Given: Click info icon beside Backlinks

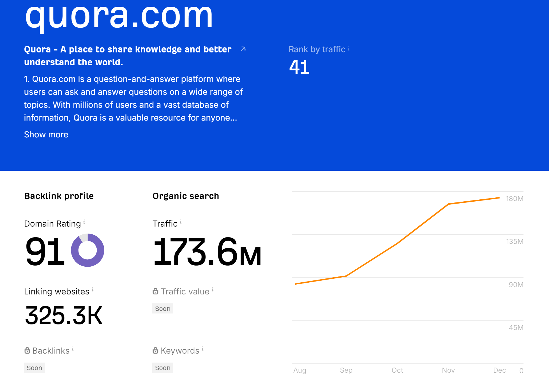Looking at the screenshot, I should 73,349.
